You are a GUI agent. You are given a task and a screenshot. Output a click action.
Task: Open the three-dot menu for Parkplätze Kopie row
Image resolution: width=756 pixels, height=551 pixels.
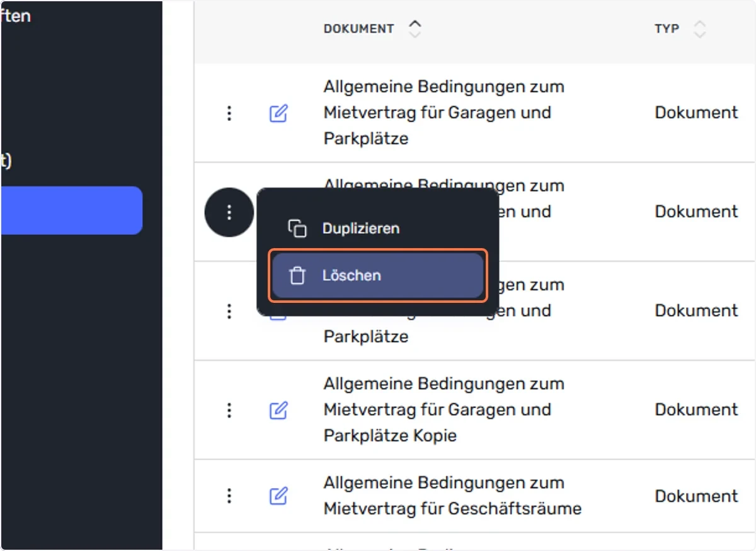[x=229, y=411]
